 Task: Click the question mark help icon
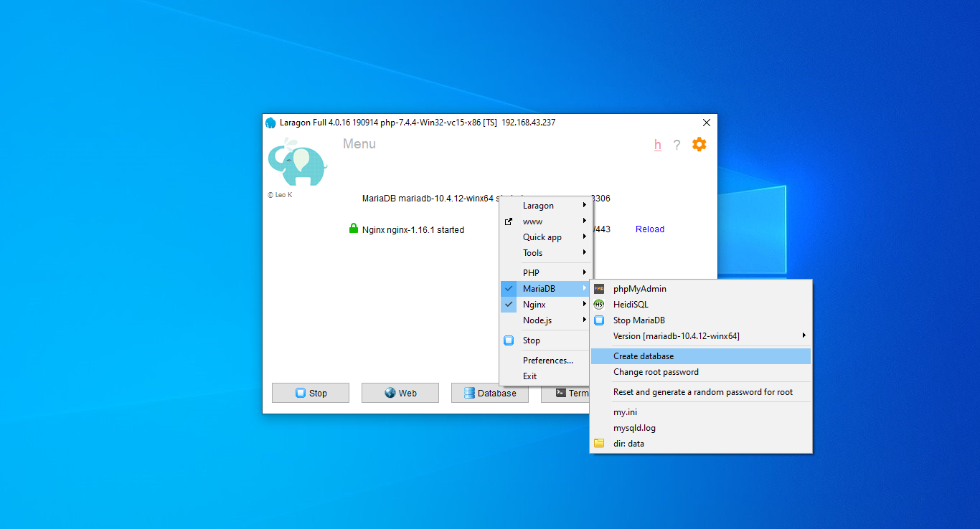pos(677,145)
